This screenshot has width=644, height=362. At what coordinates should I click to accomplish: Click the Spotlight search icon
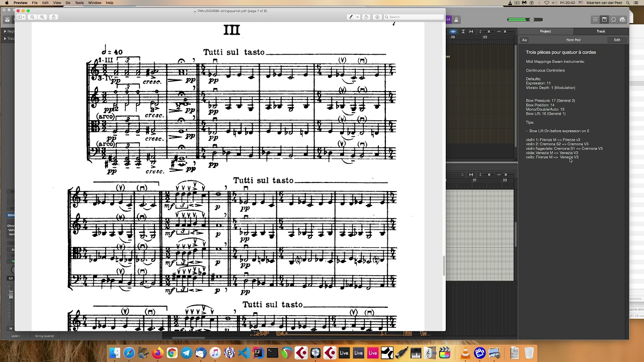(629, 3)
